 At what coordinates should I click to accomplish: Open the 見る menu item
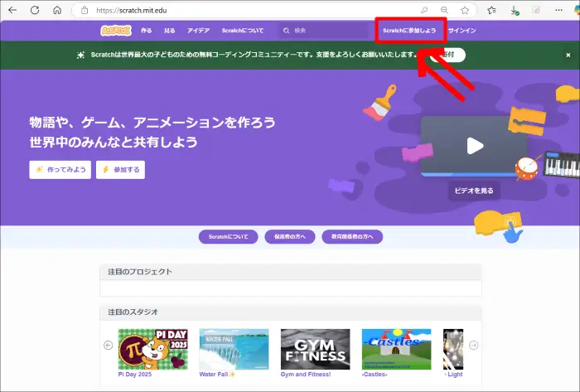click(x=169, y=31)
